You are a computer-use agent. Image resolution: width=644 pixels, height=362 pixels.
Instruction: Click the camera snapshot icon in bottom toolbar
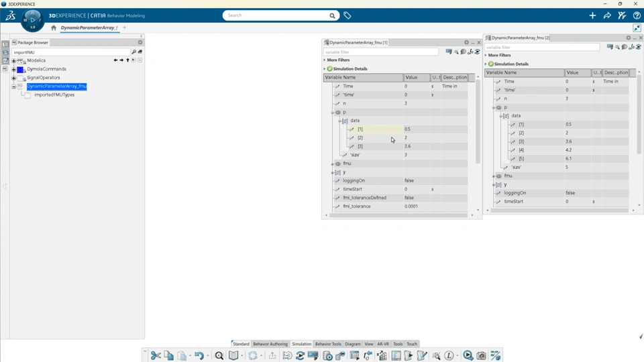[x=482, y=355]
